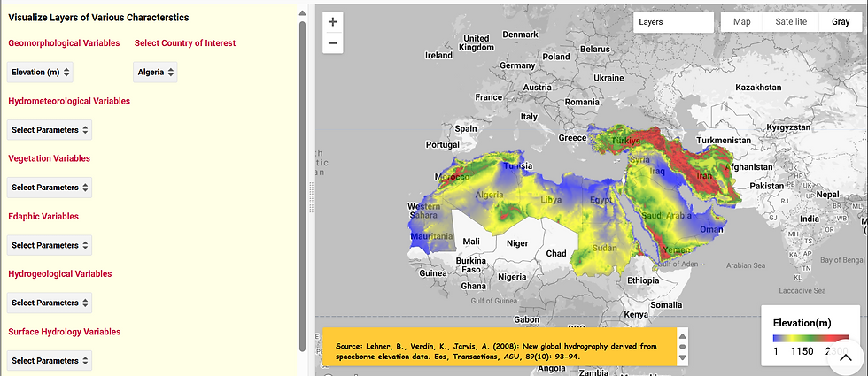The height and width of the screenshot is (376, 868).
Task: Click the citation box scrollbar thumb
Action: 683,347
